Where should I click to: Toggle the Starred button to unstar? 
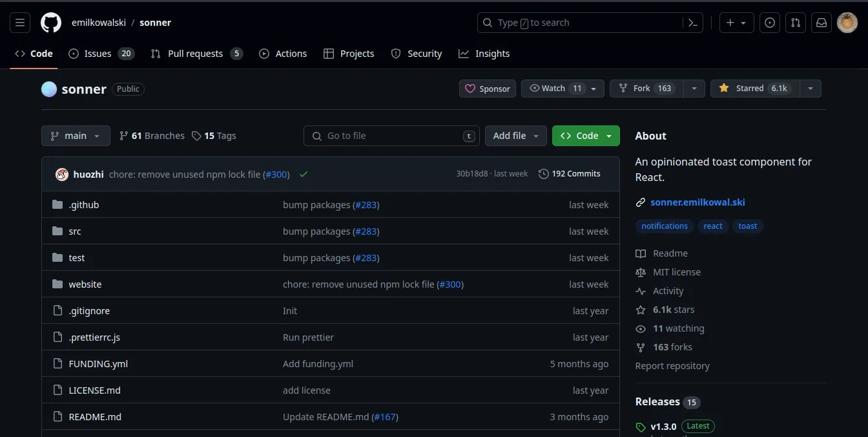(x=754, y=89)
